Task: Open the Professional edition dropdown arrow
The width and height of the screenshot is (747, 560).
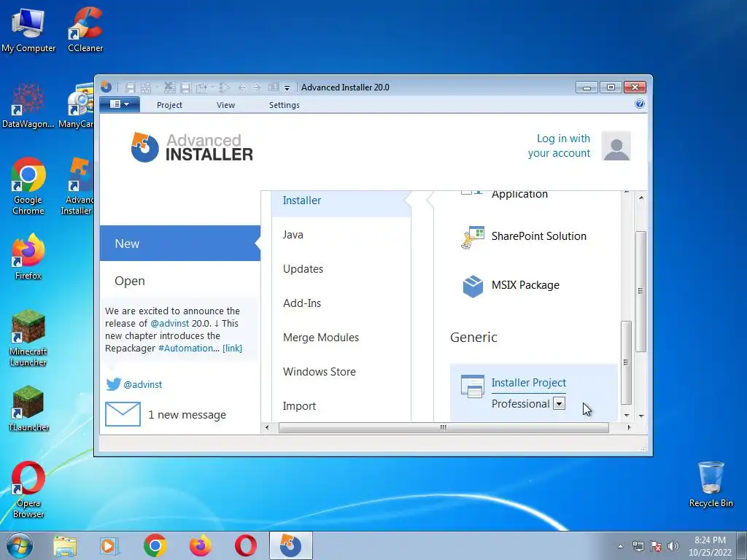Action: [x=559, y=404]
